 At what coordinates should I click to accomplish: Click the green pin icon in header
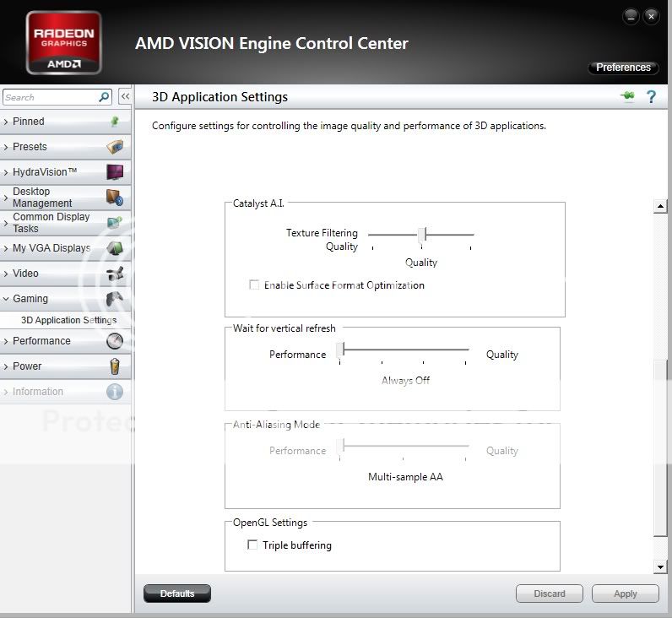click(x=627, y=97)
